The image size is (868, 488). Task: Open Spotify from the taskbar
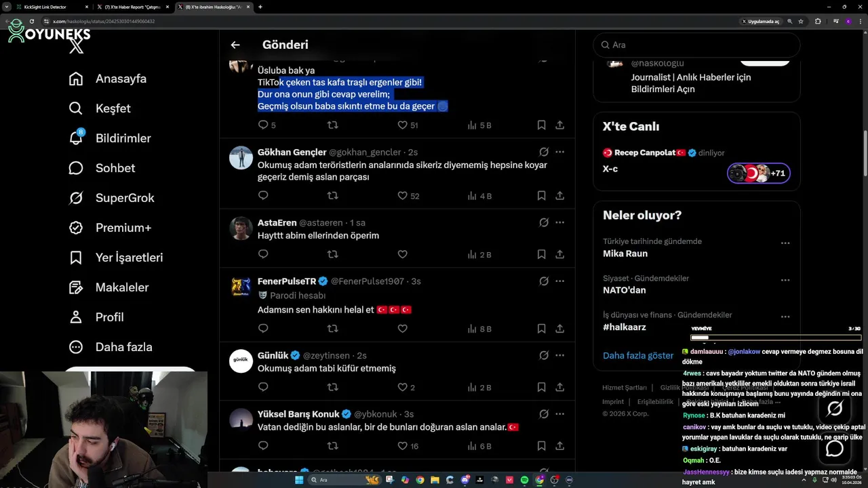(524, 480)
